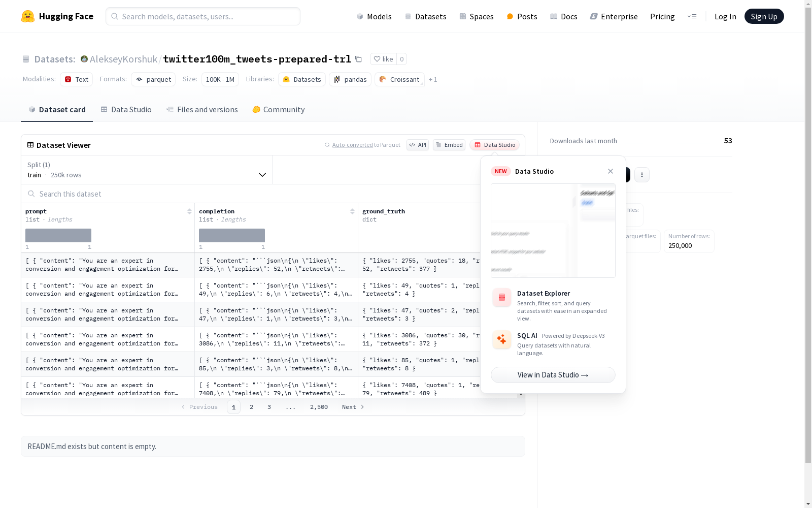Sort the prompt column
812x508 pixels.
coord(189,211)
